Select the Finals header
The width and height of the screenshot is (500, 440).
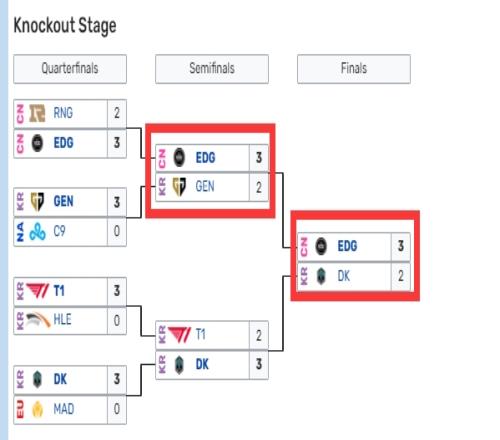pyautogui.click(x=354, y=69)
